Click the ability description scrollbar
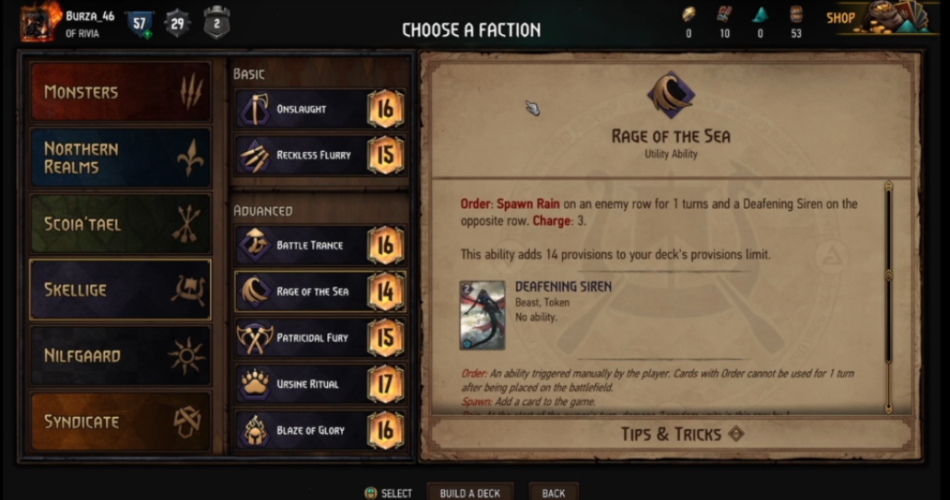Viewport: 950px width, 500px height. (x=888, y=297)
